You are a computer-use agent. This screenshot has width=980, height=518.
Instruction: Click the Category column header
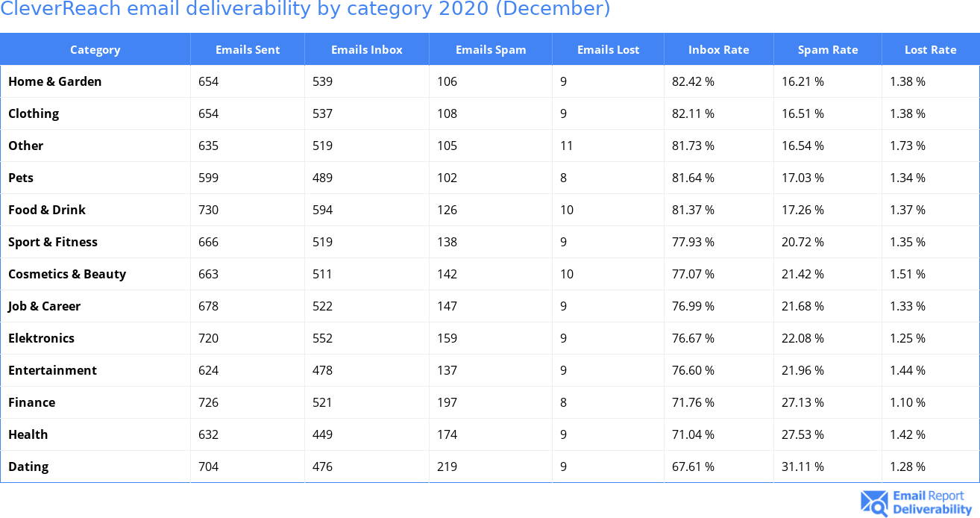95,50
